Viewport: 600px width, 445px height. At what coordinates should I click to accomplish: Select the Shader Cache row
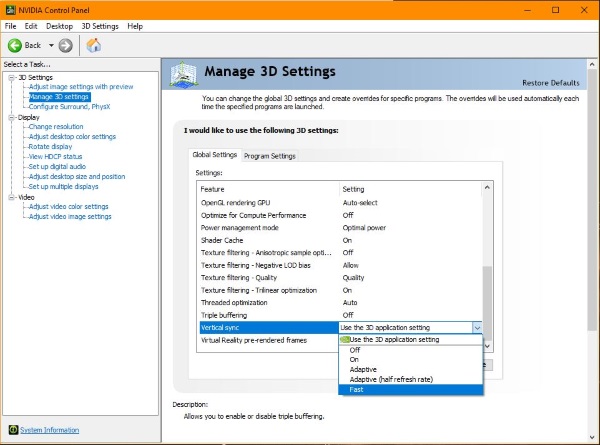(340, 240)
